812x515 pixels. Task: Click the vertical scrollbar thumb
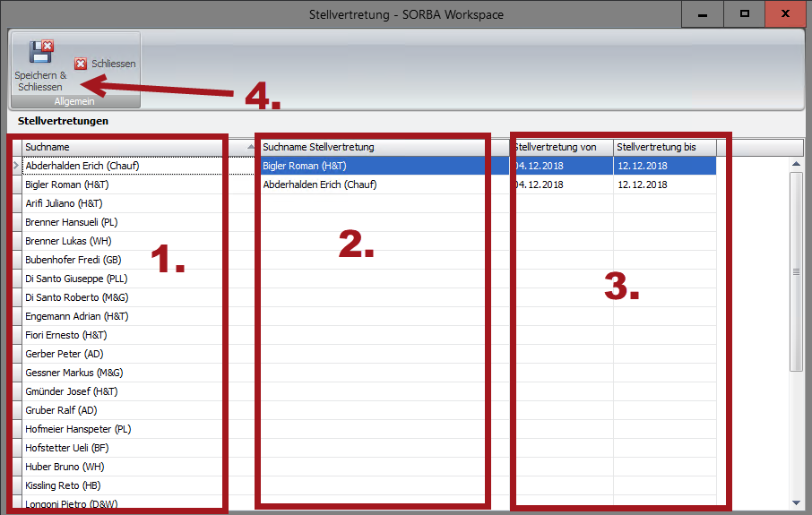796,271
